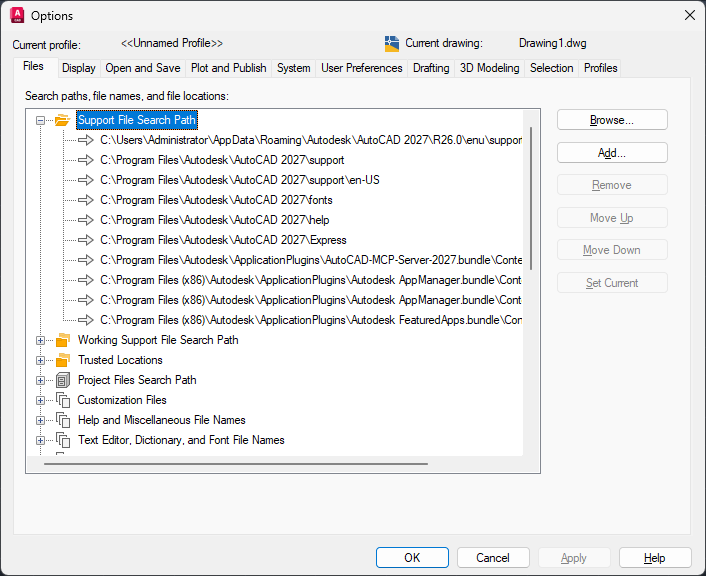This screenshot has width=706, height=576.
Task: Click the Text Editor, Dictionary, and Font File Names icon
Action: click(x=63, y=440)
